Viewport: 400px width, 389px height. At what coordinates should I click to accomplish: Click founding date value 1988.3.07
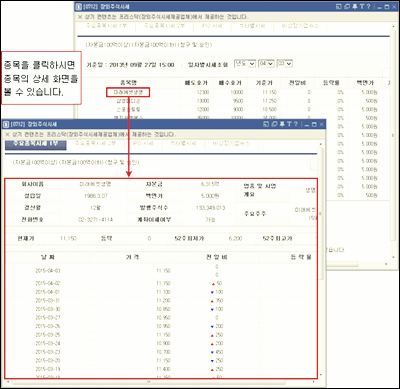pyautogui.click(x=96, y=196)
